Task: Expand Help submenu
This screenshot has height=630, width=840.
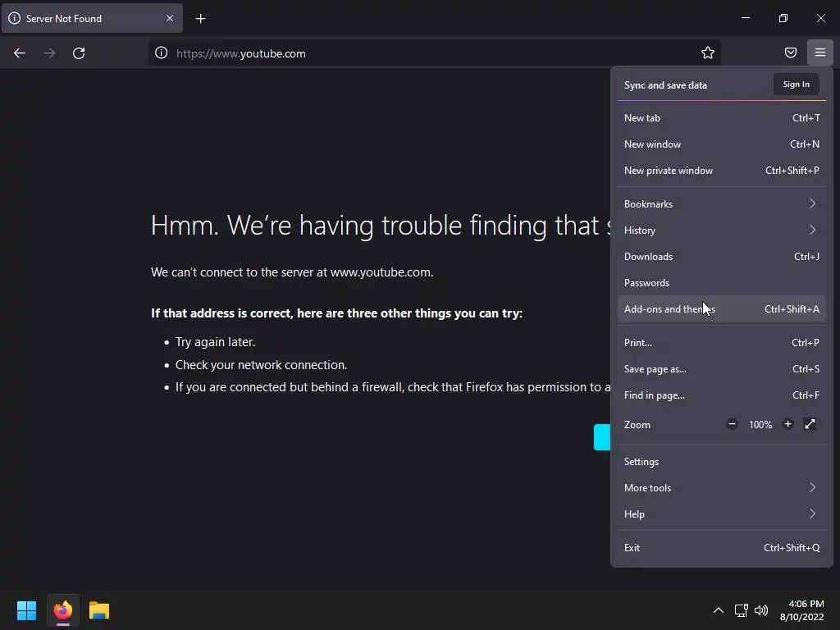Action: pyautogui.click(x=722, y=514)
